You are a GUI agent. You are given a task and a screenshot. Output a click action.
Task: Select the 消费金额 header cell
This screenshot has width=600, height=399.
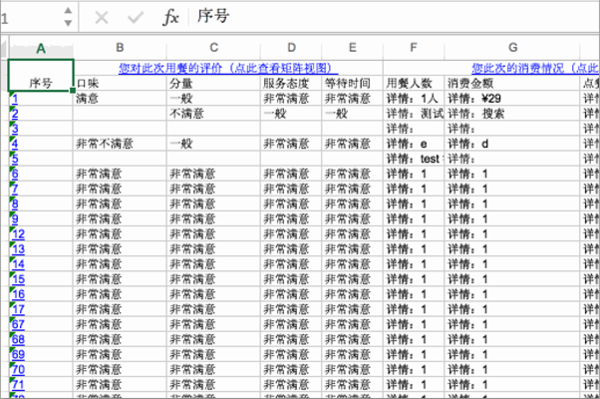pos(513,83)
